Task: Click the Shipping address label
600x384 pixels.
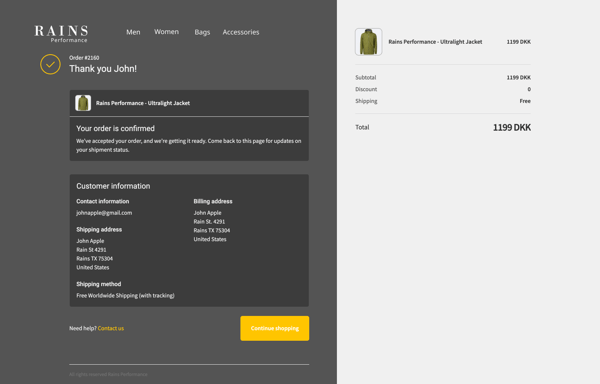Action: 99,229
